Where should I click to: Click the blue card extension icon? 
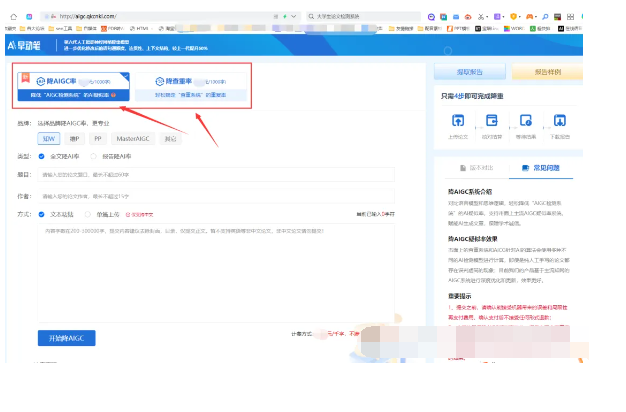pyautogui.click(x=456, y=17)
